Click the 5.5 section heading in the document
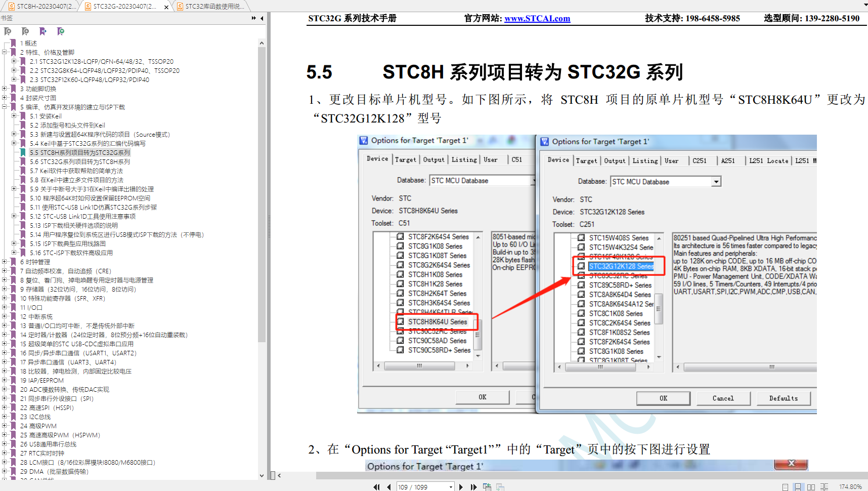This screenshot has width=868, height=491. point(495,72)
